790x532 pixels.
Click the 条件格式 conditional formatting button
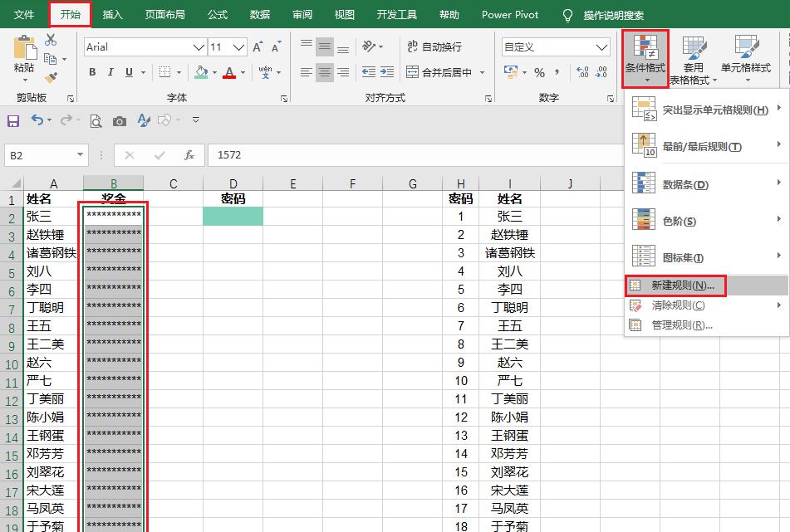click(645, 59)
